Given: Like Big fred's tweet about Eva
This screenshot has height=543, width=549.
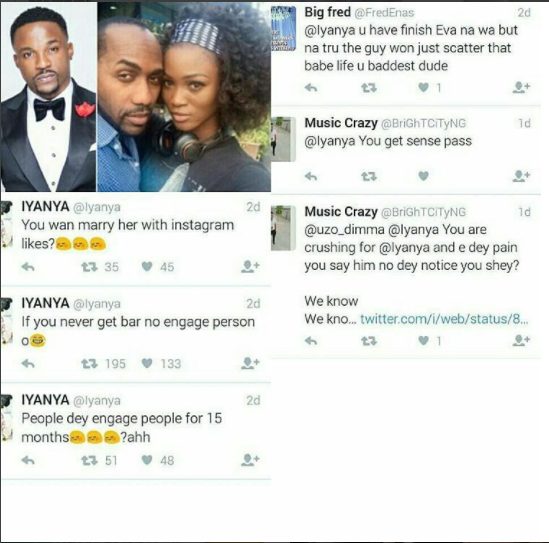Looking at the screenshot, I should click(x=424, y=87).
